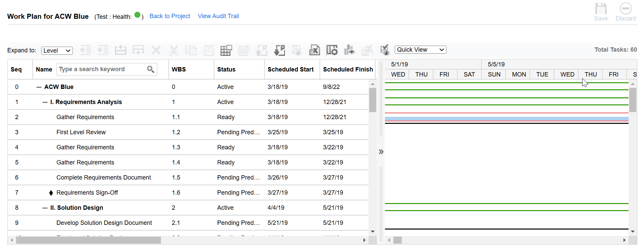Click the search magnifier icon in Name

(x=151, y=69)
